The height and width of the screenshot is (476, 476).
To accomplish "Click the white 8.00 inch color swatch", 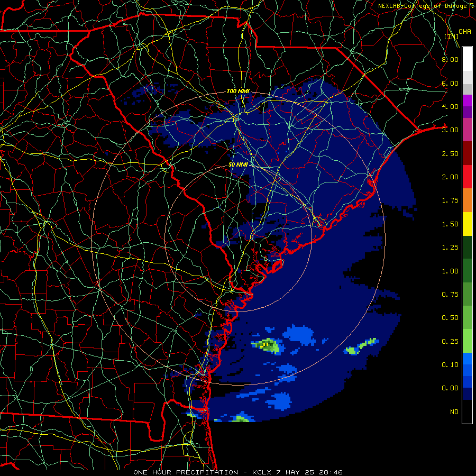I will [467, 59].
